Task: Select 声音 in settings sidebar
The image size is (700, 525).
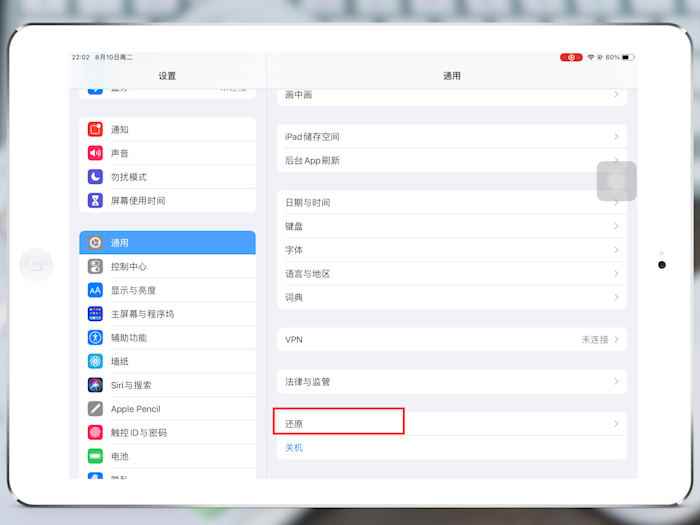Action: pos(167,153)
